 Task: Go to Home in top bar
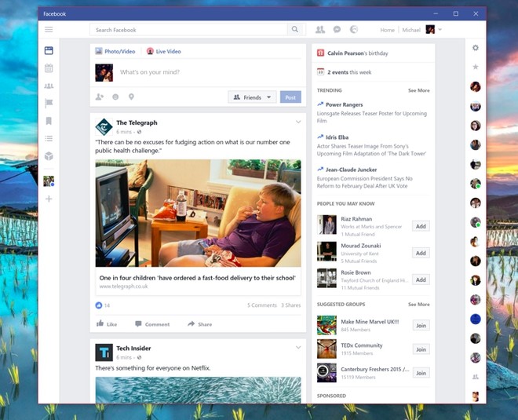tap(387, 30)
